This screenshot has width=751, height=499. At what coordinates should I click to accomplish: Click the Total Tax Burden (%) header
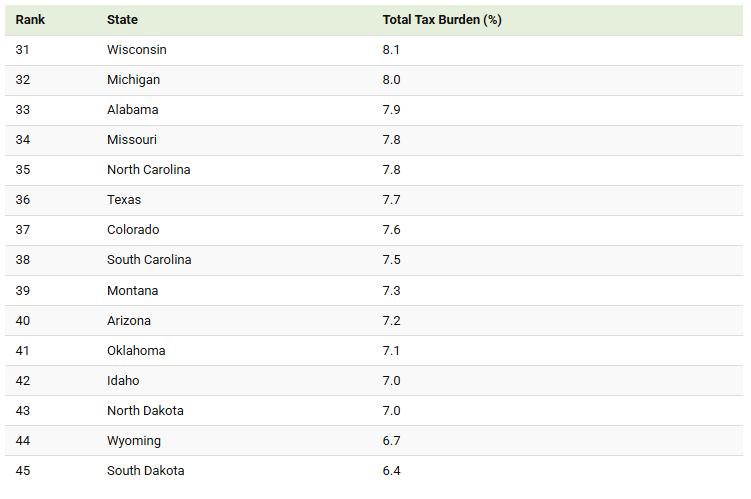pyautogui.click(x=442, y=20)
